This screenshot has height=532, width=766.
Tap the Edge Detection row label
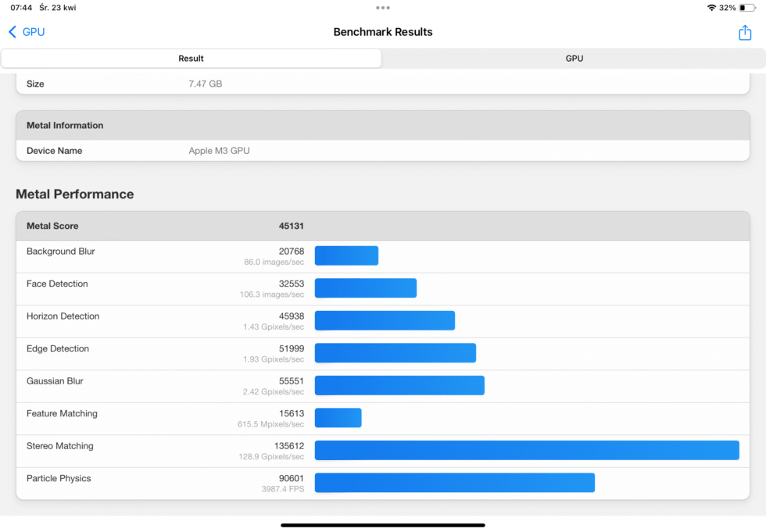[x=58, y=348]
